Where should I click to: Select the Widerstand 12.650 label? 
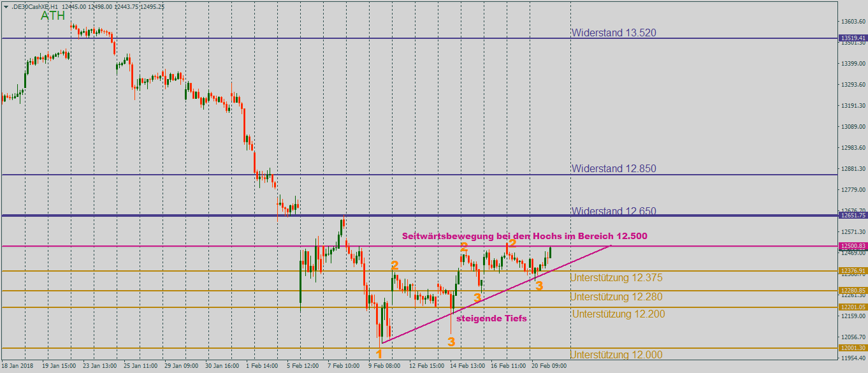click(614, 211)
